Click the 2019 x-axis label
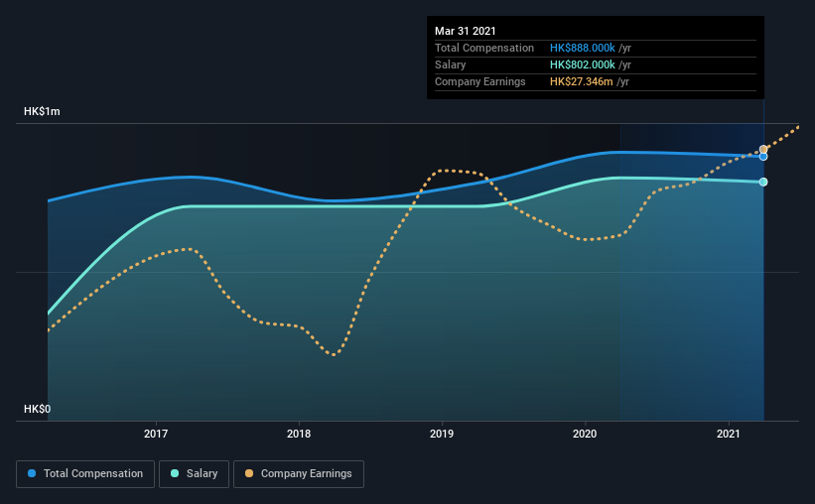 (x=442, y=434)
